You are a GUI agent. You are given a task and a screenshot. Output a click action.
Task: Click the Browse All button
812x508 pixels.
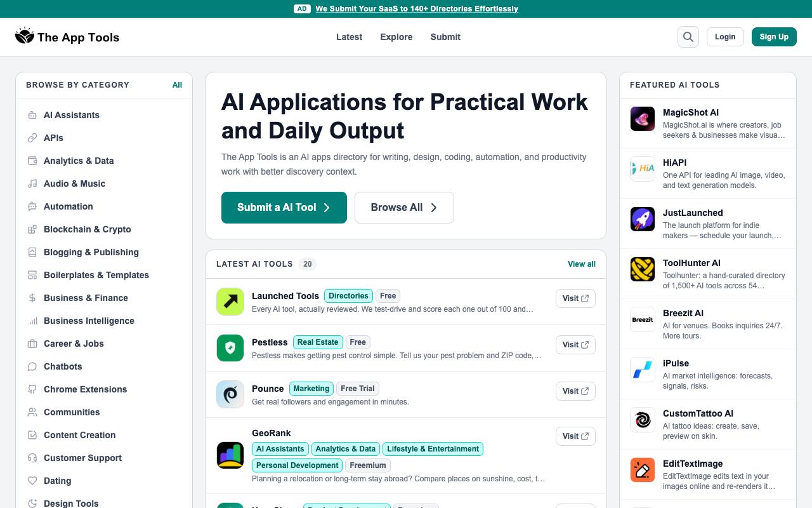click(x=404, y=208)
